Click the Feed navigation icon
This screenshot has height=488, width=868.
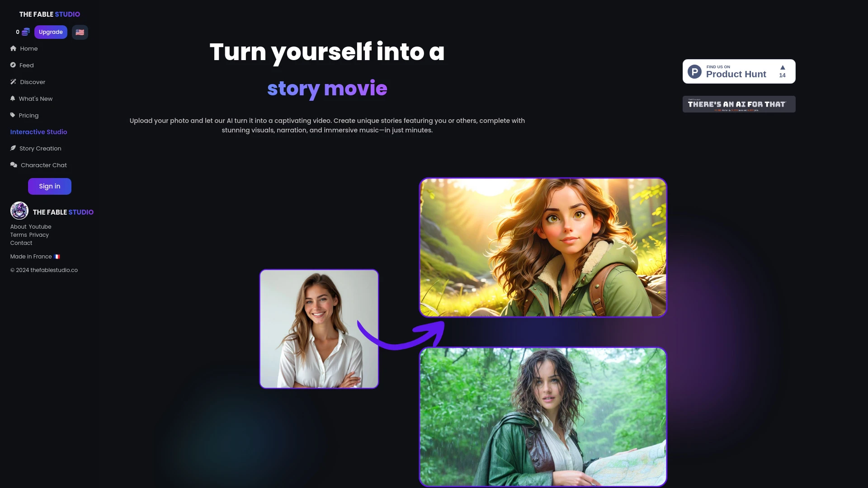13,65
